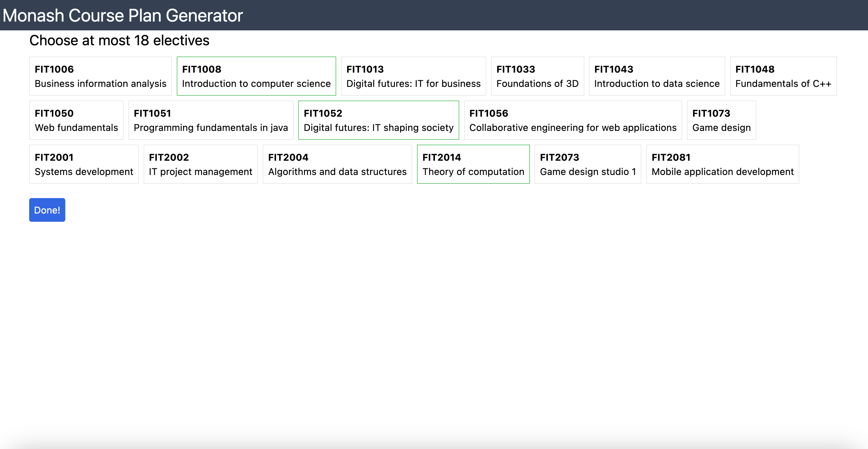Click the Done! button

47,210
